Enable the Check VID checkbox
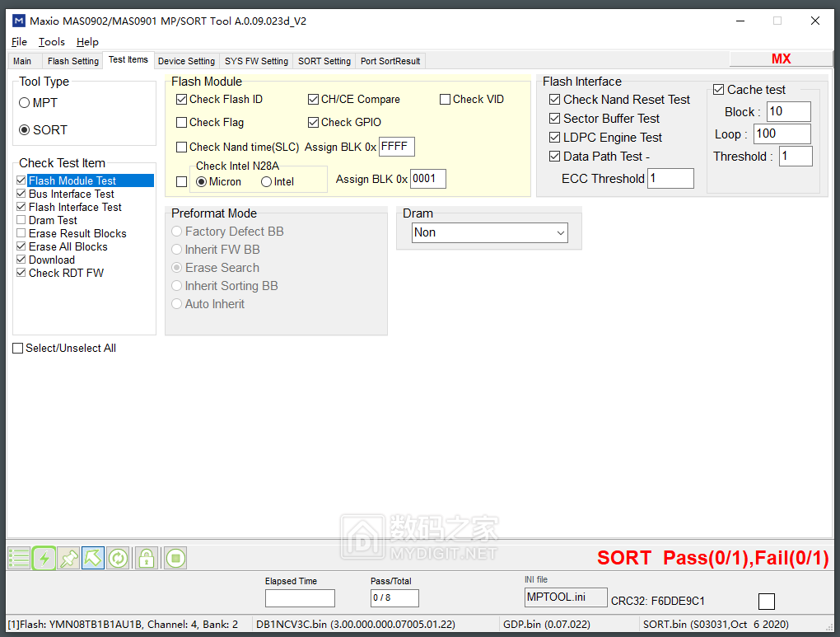The height and width of the screenshot is (637, 840). 445,99
